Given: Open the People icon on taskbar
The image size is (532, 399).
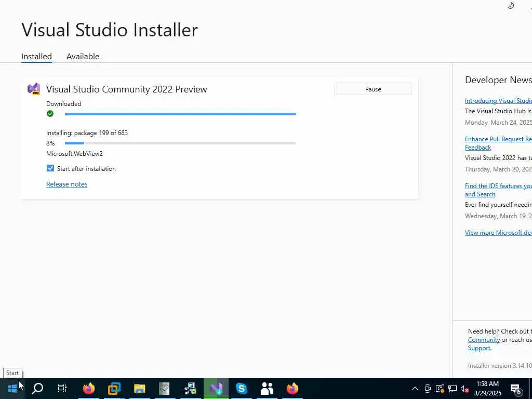Looking at the screenshot, I should click(267, 388).
